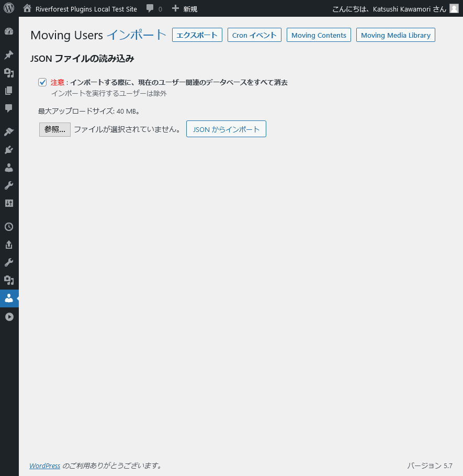Open the Dashboard gauge icon in sidebar
Screen dimensions: 463x476
pyautogui.click(x=9, y=31)
